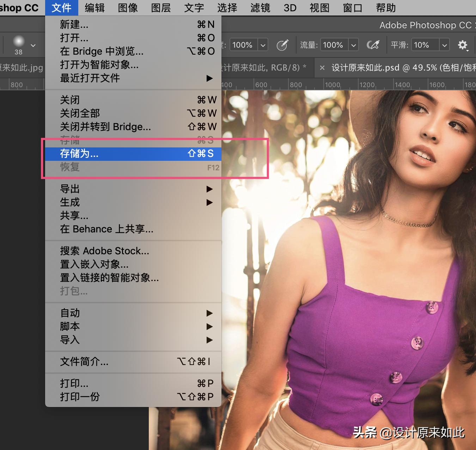This screenshot has height=450, width=476.
Task: Open the brush smoothing settings gear
Action: (x=463, y=45)
